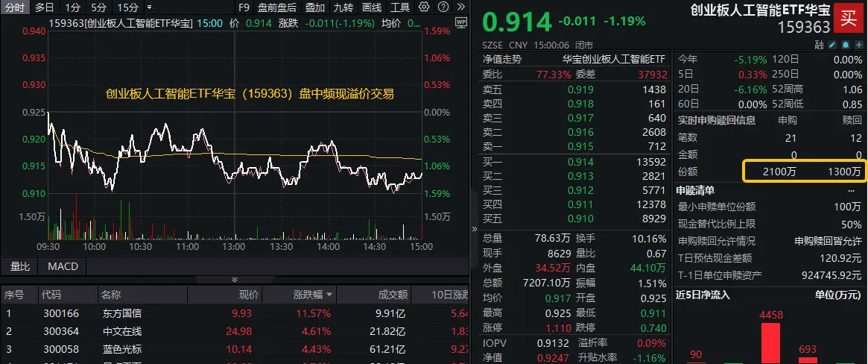Click the WP monitor icon on chart

pos(460,22)
